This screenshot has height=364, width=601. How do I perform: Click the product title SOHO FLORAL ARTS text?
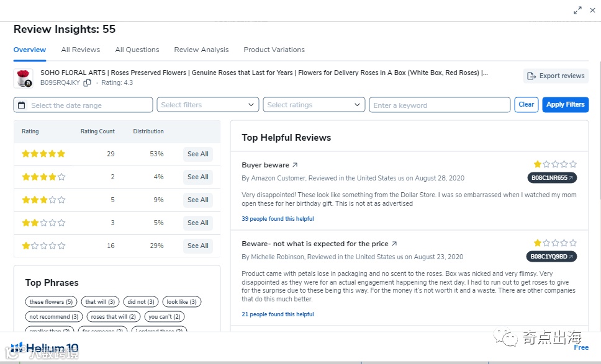(x=264, y=73)
